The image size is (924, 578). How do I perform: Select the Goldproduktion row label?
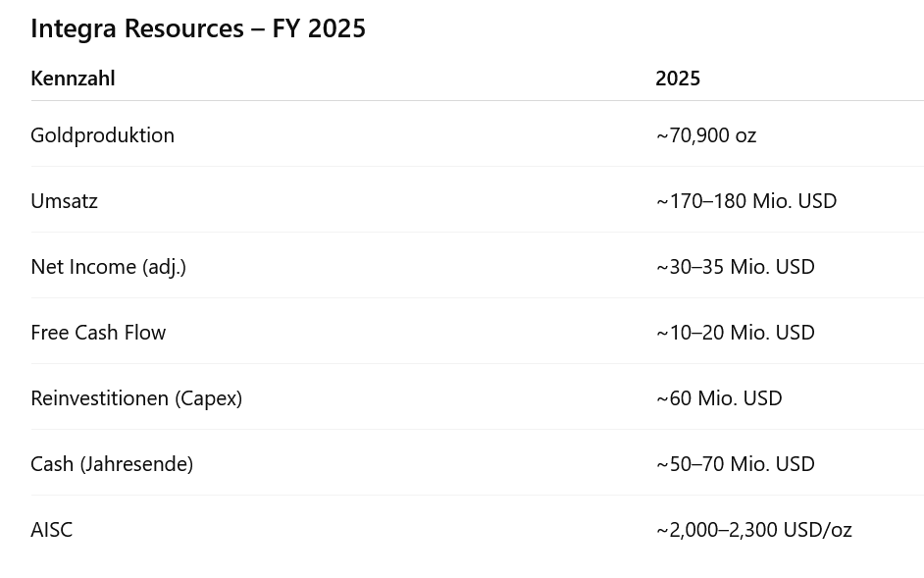pos(102,135)
